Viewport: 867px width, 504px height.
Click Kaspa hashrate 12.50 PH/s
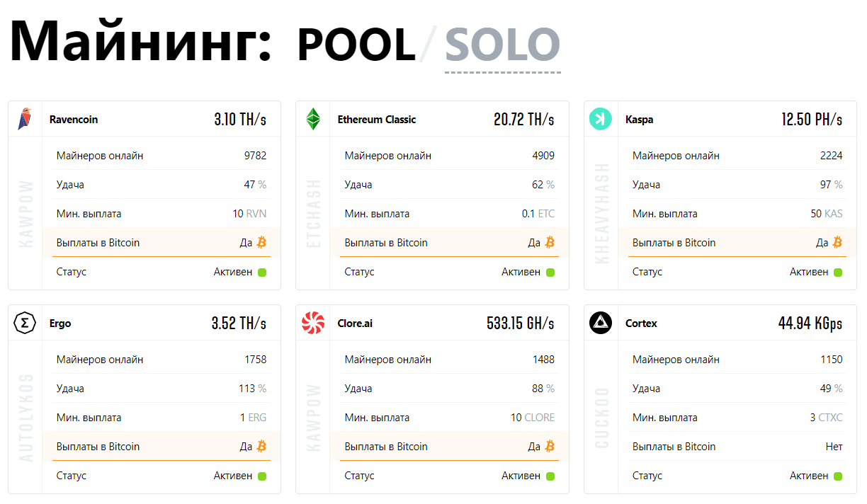(812, 120)
